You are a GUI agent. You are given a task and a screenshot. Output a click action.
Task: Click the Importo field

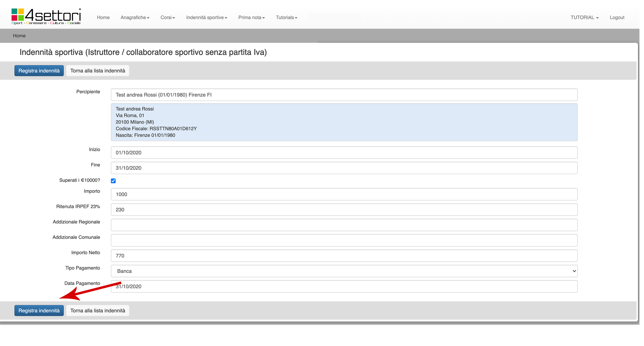[x=344, y=194]
